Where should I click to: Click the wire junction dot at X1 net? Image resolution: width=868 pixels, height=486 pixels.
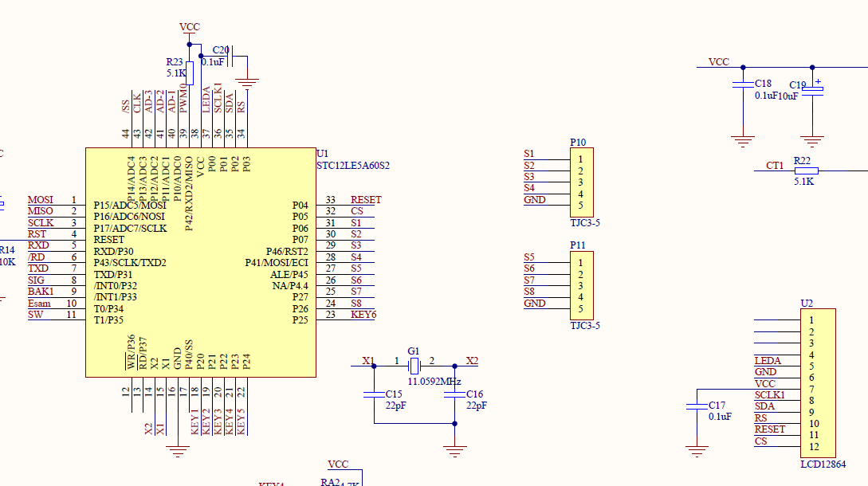(x=374, y=366)
